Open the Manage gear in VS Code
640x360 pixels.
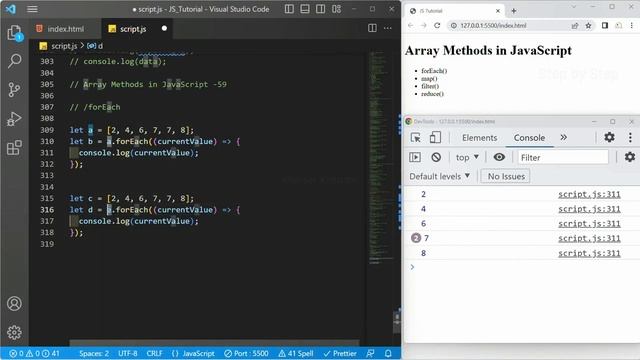coord(14,333)
